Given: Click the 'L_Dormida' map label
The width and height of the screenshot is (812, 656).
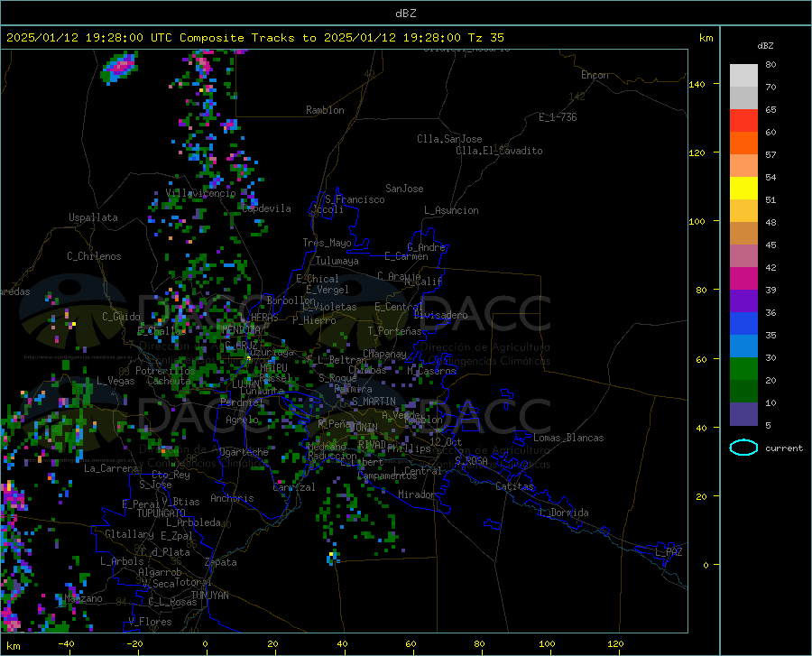Looking at the screenshot, I should click(x=563, y=513).
